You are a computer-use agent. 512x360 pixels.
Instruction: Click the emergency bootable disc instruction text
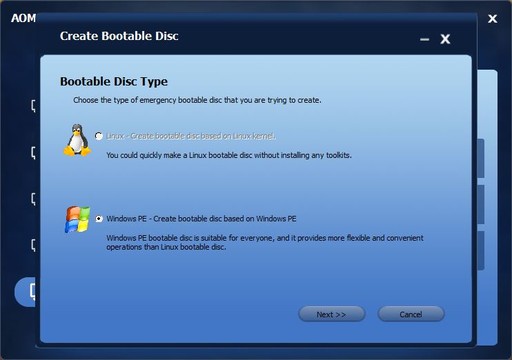pos(197,100)
